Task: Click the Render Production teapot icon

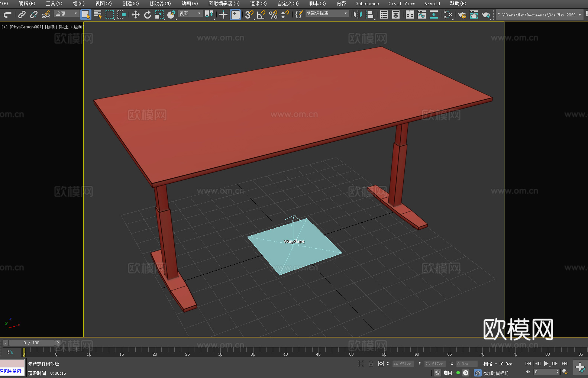Action: coord(486,14)
